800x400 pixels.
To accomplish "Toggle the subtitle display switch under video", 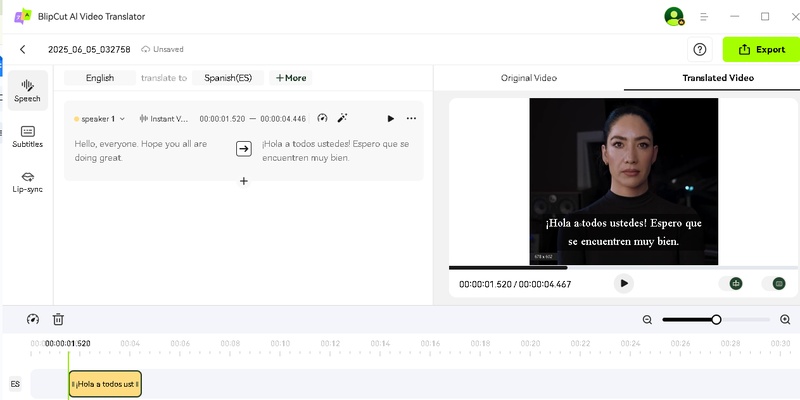I will (x=774, y=283).
